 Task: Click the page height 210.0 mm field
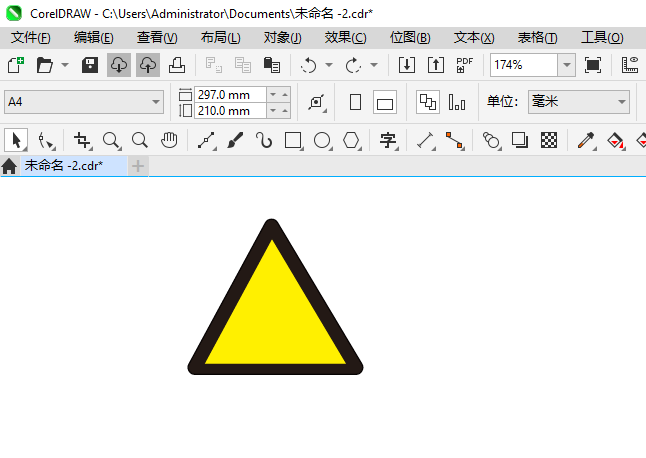[230, 111]
